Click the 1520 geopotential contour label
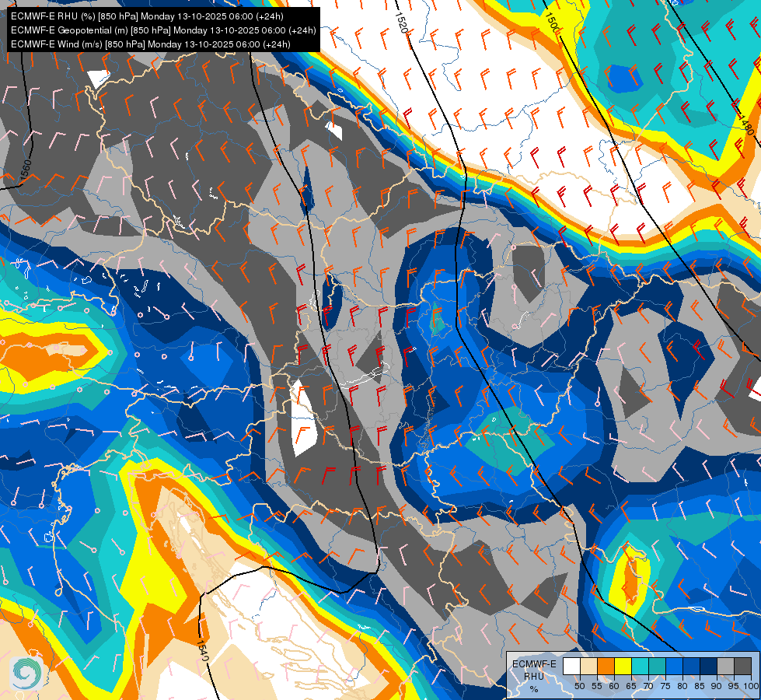761x700 pixels. (x=401, y=23)
